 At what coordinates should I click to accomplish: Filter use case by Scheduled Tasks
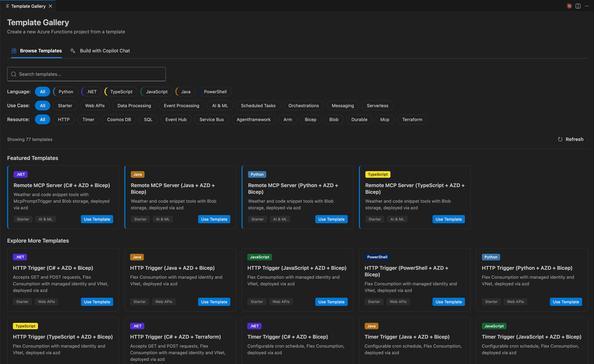point(258,106)
